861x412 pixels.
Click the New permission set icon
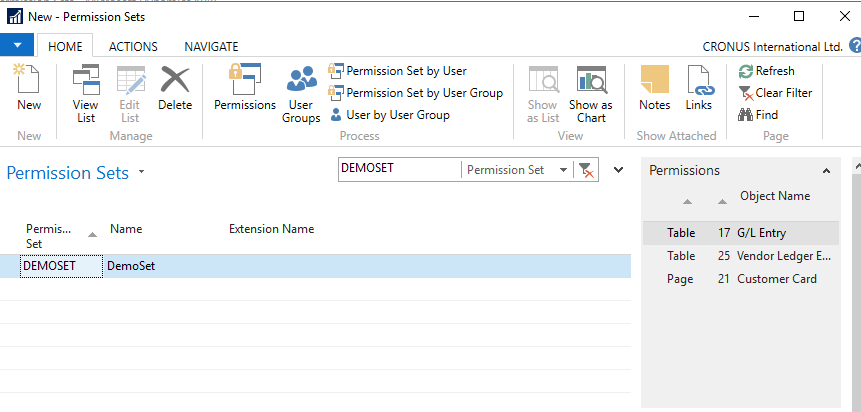(x=29, y=88)
